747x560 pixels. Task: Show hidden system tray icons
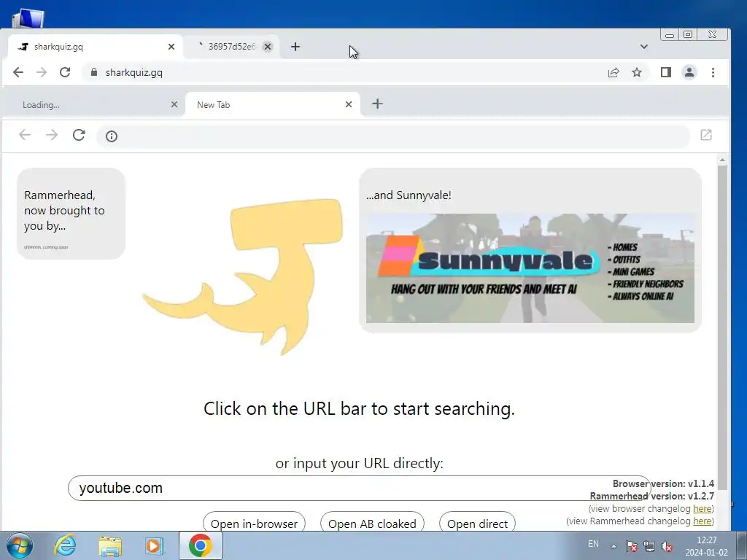614,546
